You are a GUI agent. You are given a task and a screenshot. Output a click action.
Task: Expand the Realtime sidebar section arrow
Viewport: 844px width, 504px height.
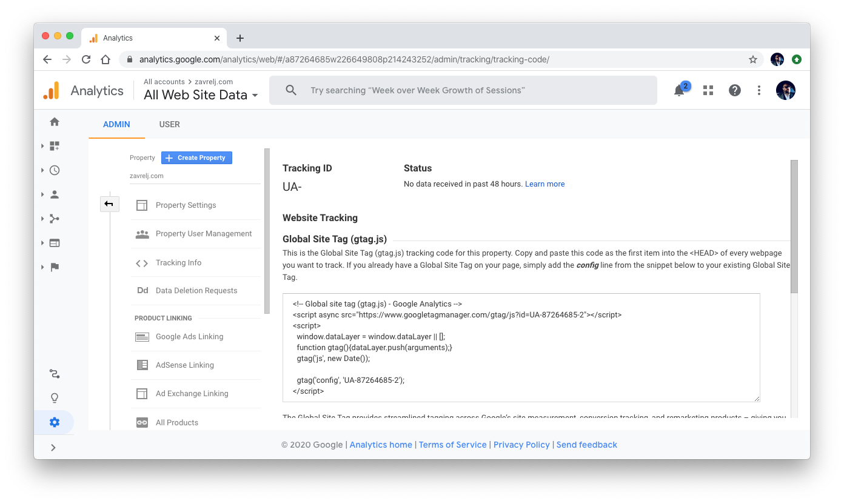click(42, 170)
